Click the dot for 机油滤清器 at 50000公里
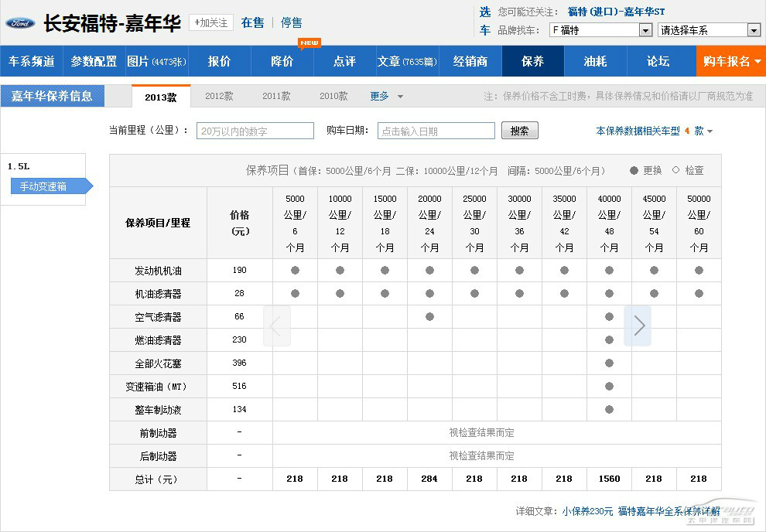Image resolution: width=766 pixels, height=532 pixels. [x=699, y=294]
